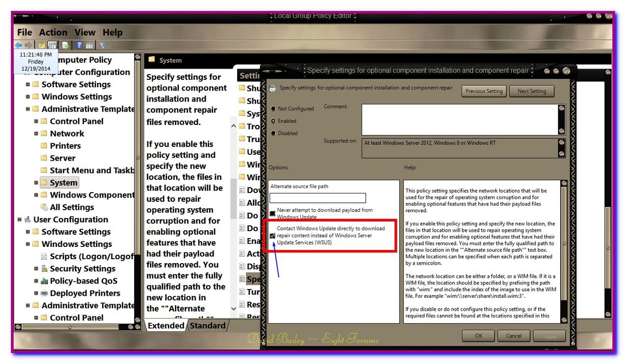Expand the Deployed Printers node
The height and width of the screenshot is (364, 626).
pyautogui.click(x=36, y=293)
